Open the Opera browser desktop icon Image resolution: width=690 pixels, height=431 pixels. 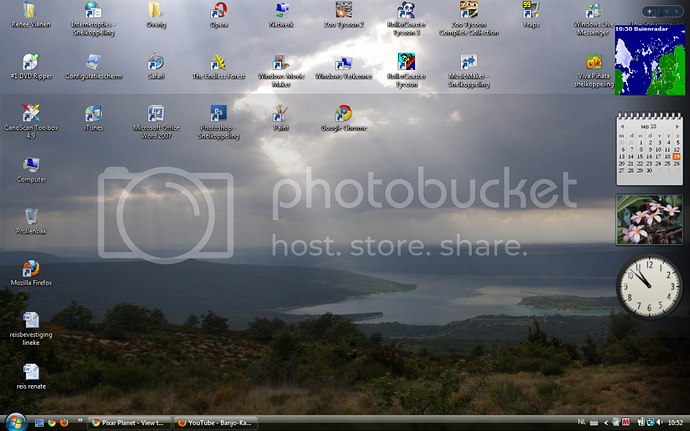pos(218,12)
